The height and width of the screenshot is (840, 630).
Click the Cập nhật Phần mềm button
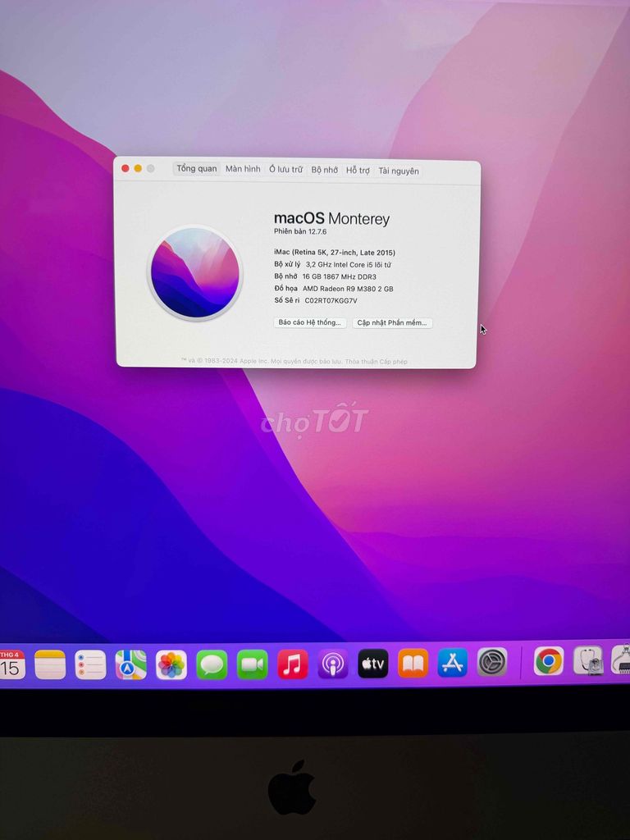pyautogui.click(x=392, y=323)
